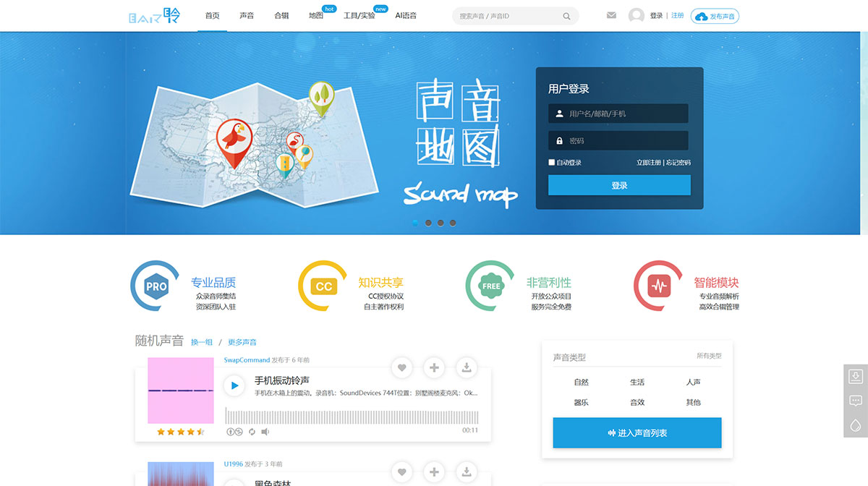Download 手机振动铃声 with the download icon

(467, 367)
